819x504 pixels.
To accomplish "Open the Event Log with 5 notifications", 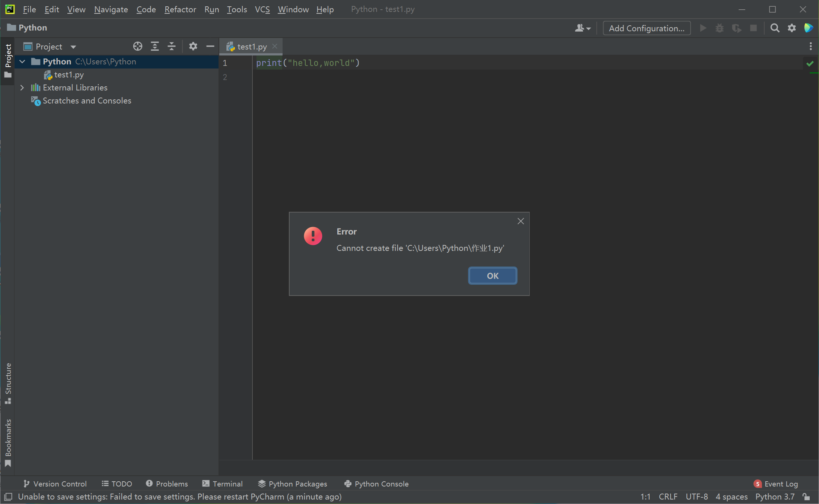I will click(776, 484).
